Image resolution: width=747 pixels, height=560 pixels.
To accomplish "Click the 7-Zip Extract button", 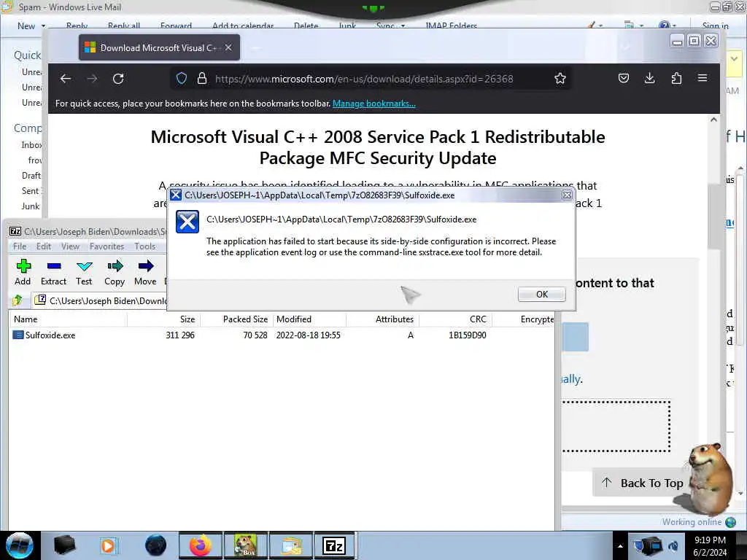I will coord(53,273).
